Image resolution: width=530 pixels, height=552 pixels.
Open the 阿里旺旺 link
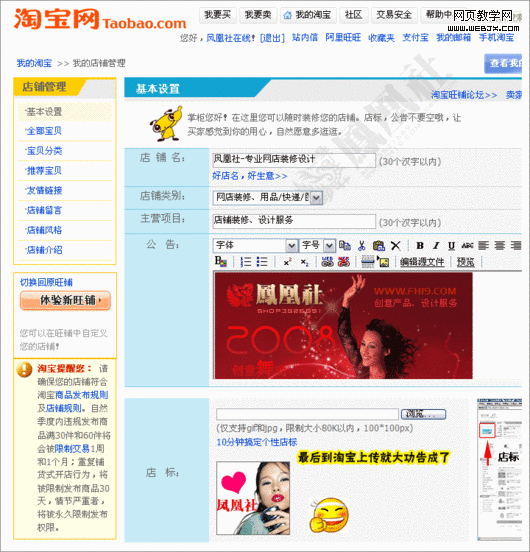coord(343,37)
